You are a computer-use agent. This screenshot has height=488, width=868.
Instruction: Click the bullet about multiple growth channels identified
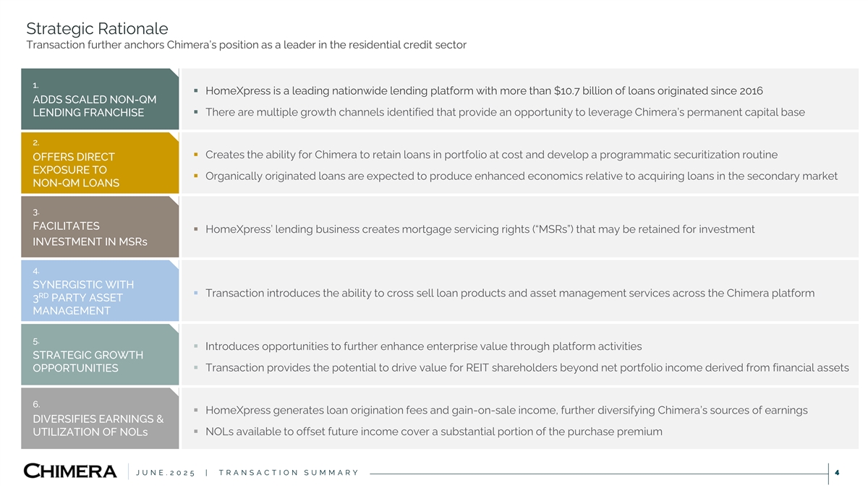click(x=505, y=112)
